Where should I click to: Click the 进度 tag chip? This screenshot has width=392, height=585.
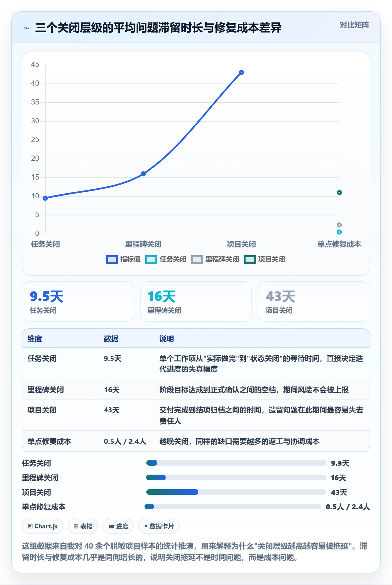point(118,526)
